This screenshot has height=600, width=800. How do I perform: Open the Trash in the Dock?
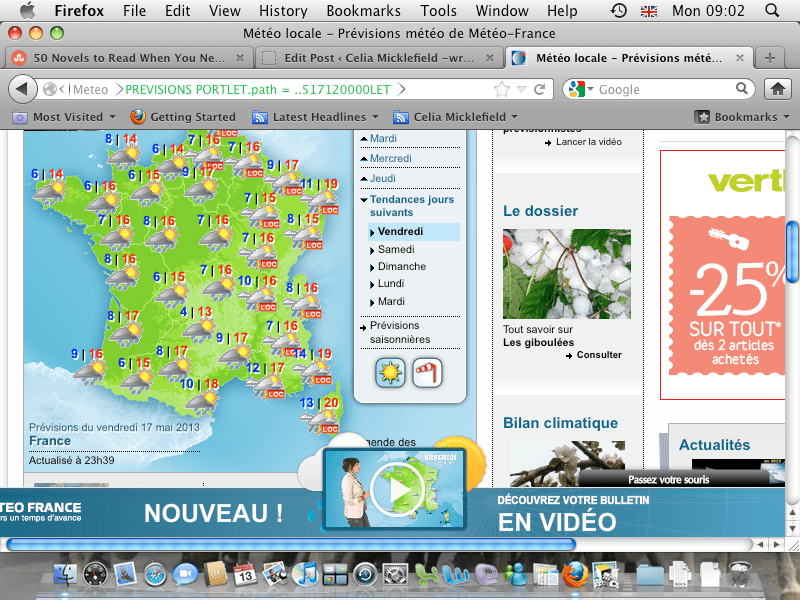pos(739,575)
